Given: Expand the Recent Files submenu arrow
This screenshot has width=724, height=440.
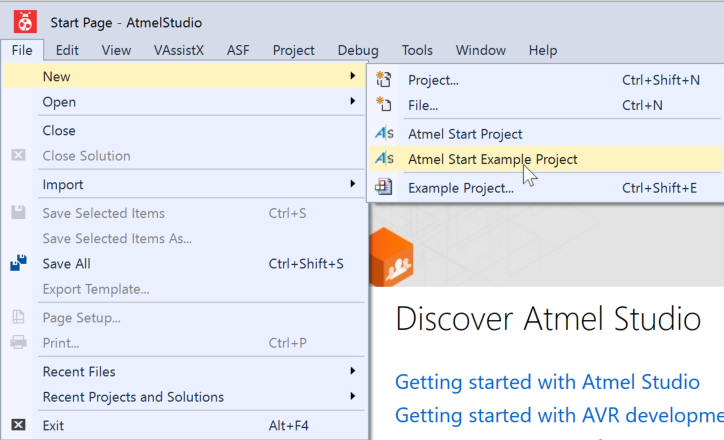Looking at the screenshot, I should [353, 371].
